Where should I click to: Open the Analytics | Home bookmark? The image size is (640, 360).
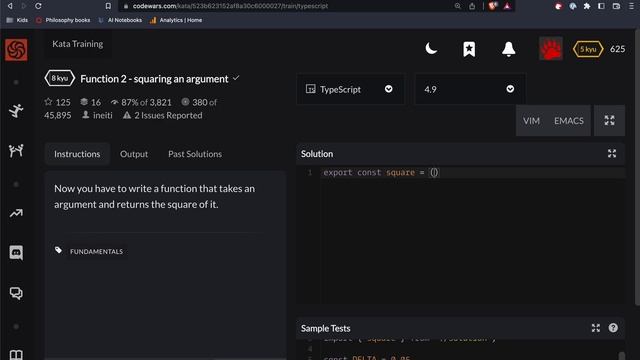(x=176, y=20)
